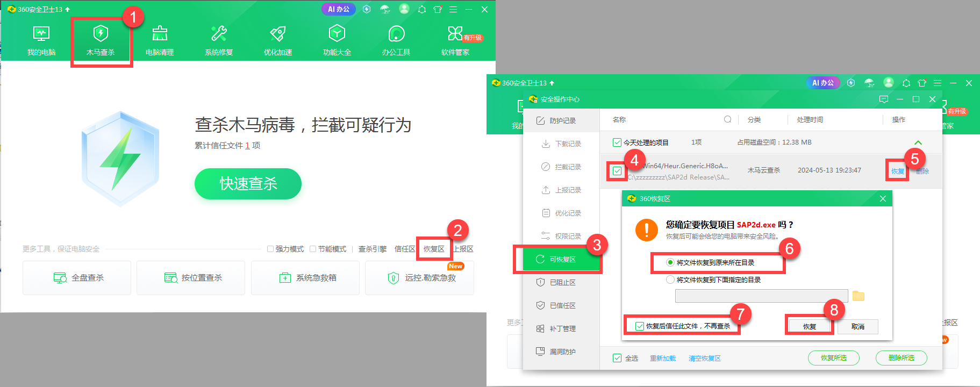
Task: Open skin shirt icon in left title bar
Action: tap(438, 9)
